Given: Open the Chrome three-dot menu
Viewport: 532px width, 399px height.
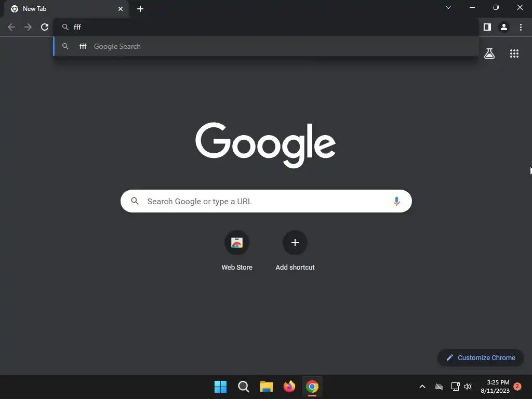Looking at the screenshot, I should (x=521, y=27).
